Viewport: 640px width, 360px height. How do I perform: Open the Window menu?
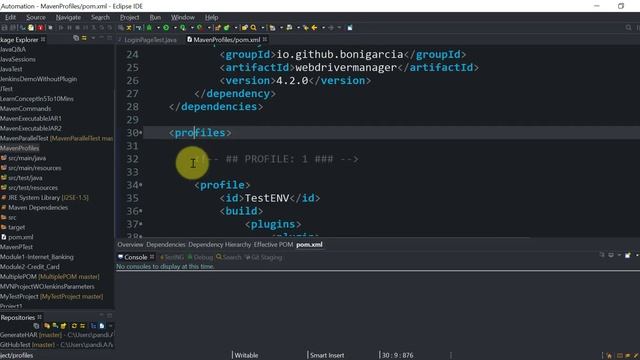pos(182,17)
